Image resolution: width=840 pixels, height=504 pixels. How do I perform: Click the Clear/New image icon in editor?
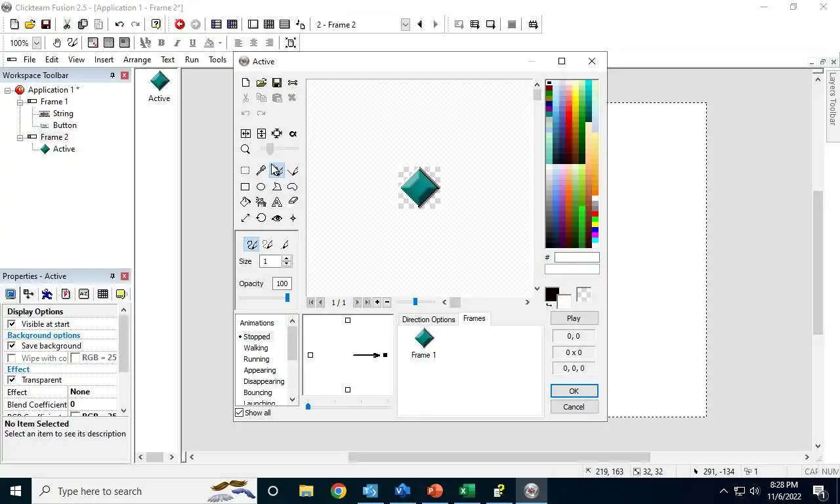coord(245,83)
